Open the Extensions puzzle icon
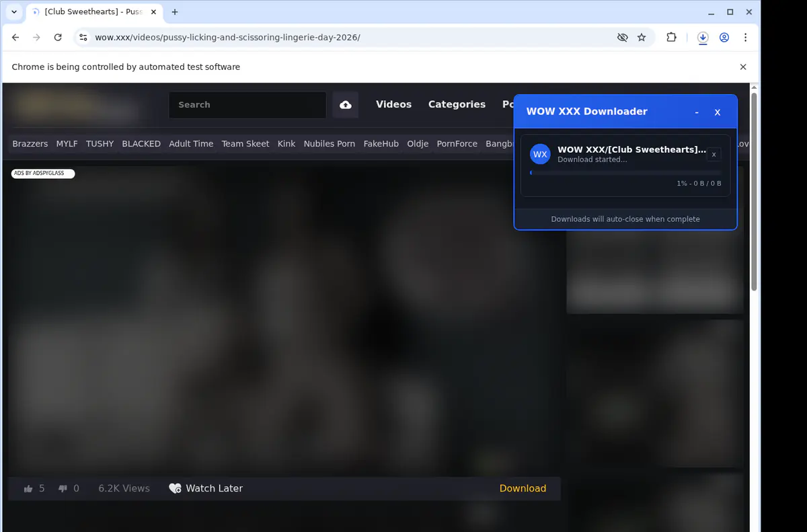This screenshot has width=807, height=532. point(671,38)
